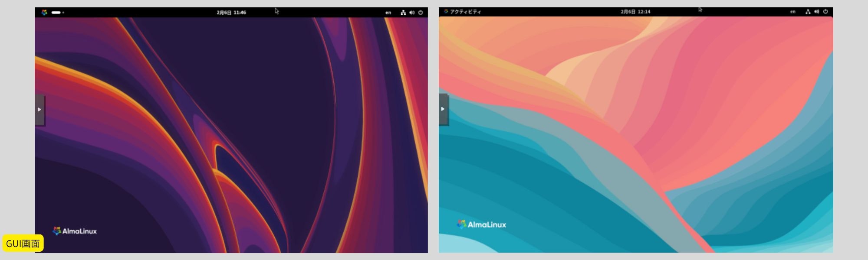Open 'en' input source menu on colorful desktop
This screenshot has height=260, width=868.
coord(793,12)
